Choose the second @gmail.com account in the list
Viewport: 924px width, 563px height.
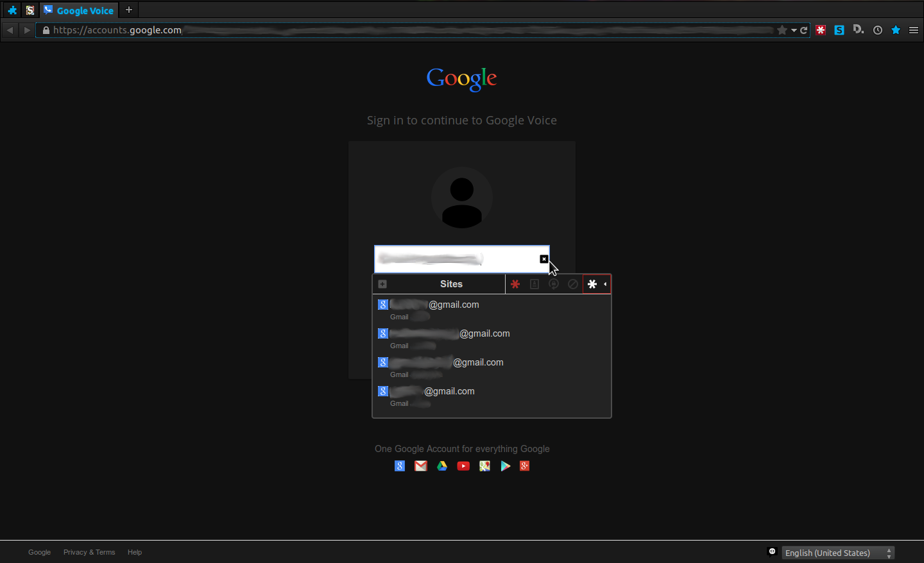click(492, 339)
